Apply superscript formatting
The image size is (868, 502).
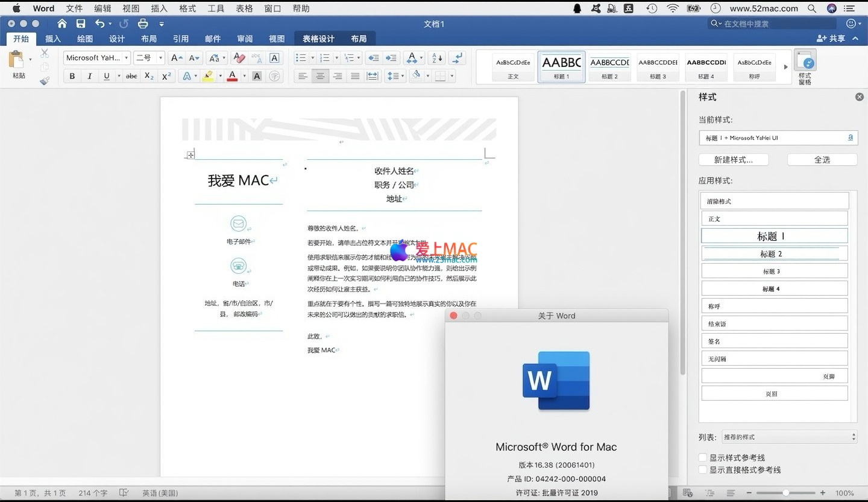pyautogui.click(x=166, y=76)
